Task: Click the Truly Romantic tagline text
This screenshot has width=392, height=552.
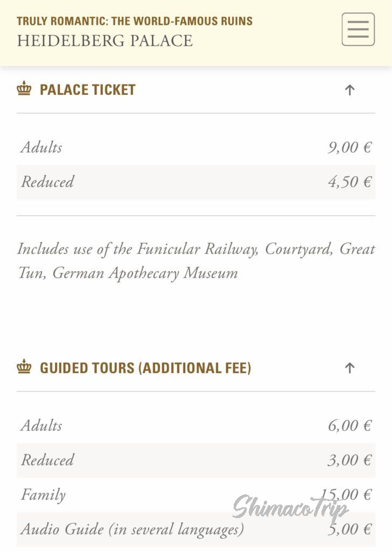Action: click(135, 22)
